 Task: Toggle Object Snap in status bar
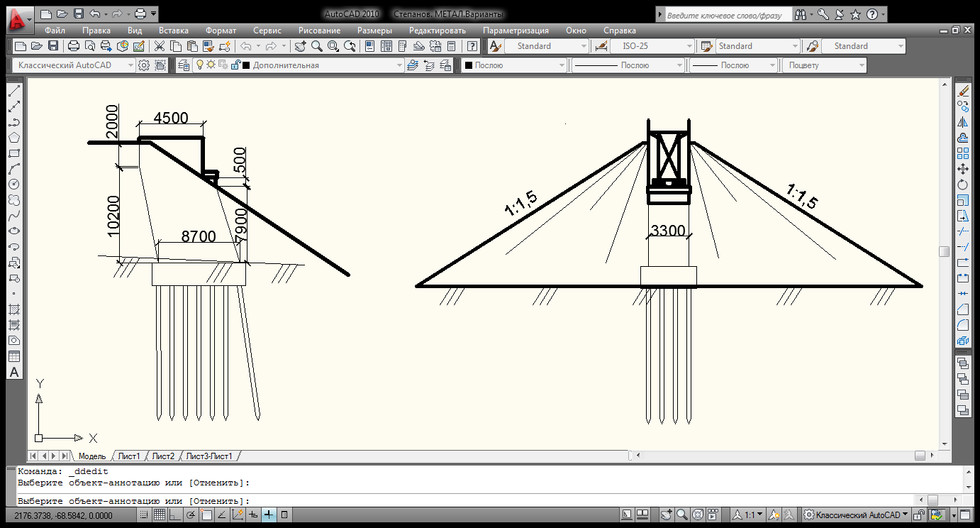(206, 515)
